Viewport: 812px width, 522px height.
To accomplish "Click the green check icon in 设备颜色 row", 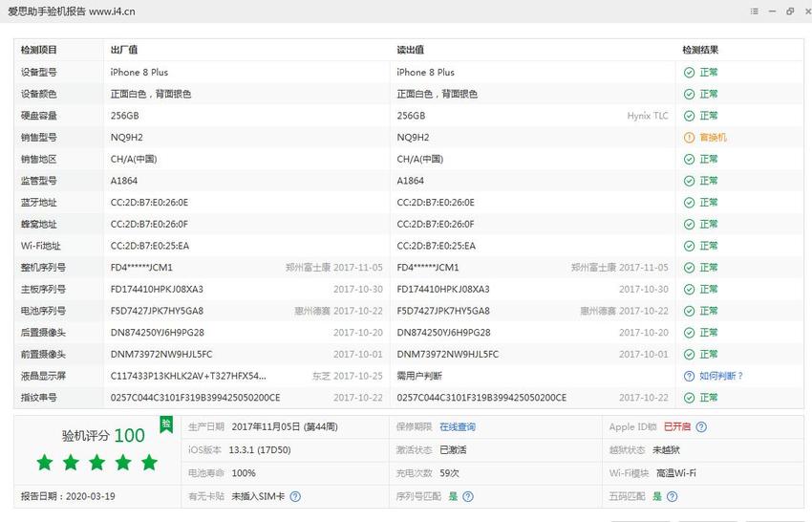I will click(689, 95).
